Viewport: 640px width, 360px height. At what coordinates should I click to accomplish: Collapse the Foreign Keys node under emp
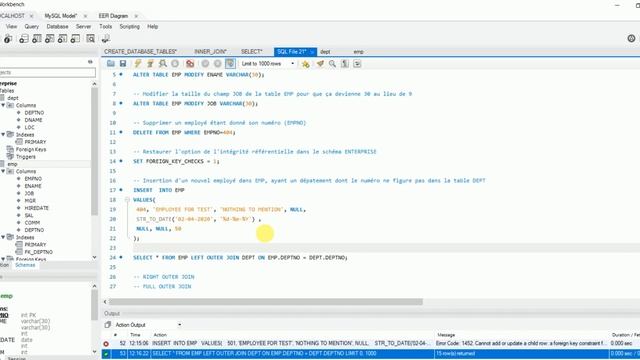[x=3, y=259]
